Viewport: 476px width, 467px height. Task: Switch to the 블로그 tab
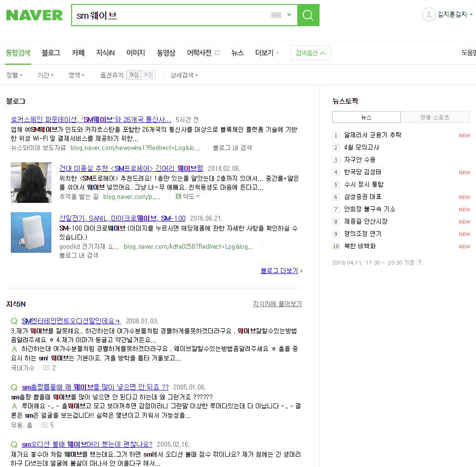pyautogui.click(x=51, y=53)
